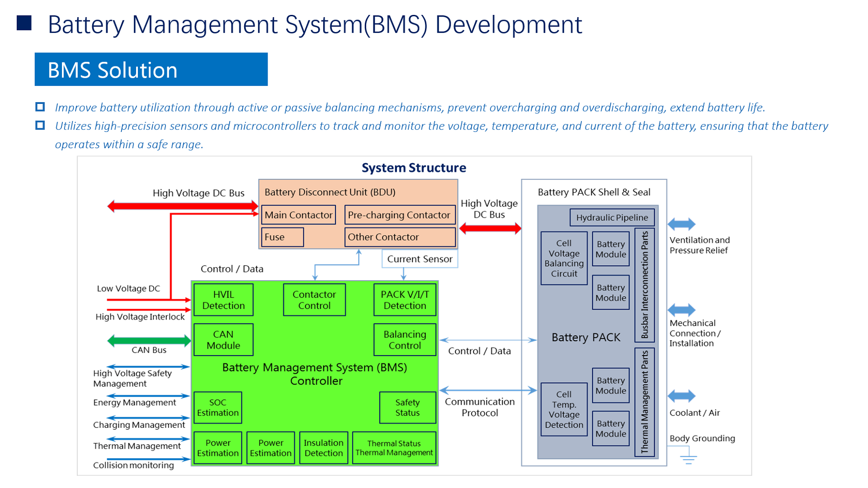The width and height of the screenshot is (868, 488).
Task: Select the Thermal Status Thermal Management block
Action: click(394, 448)
